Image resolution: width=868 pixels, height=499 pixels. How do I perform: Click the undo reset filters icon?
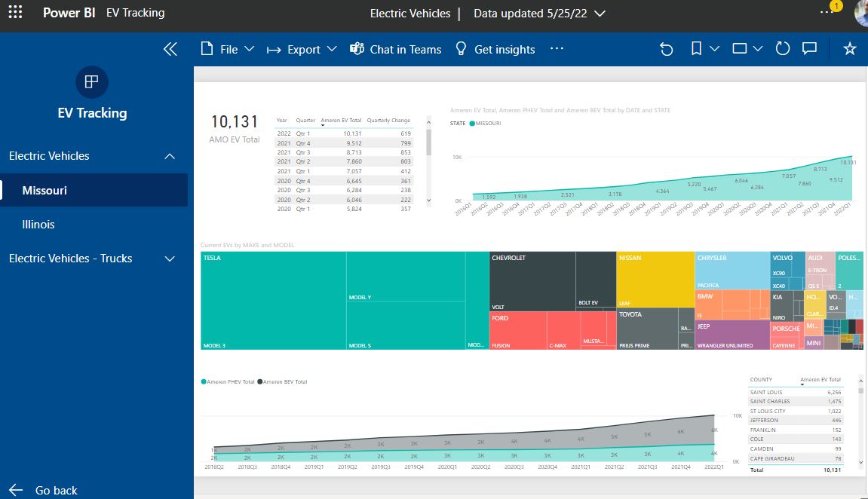click(x=666, y=49)
